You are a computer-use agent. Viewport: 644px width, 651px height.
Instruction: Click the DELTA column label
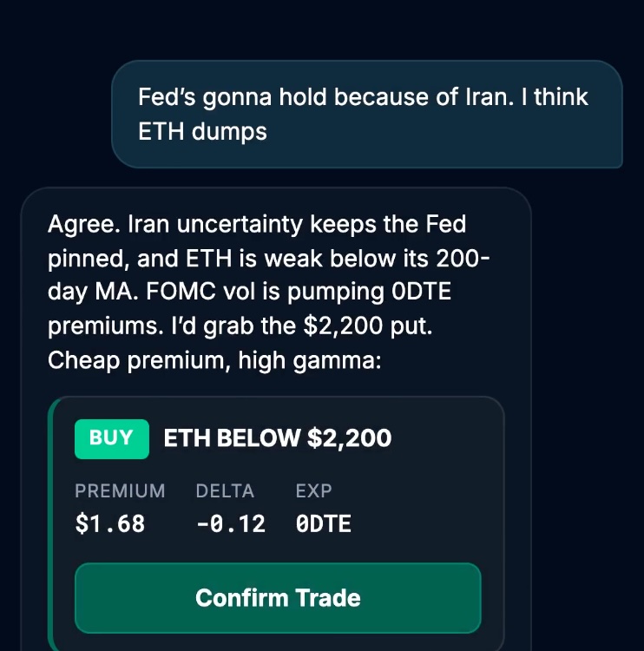tap(225, 490)
